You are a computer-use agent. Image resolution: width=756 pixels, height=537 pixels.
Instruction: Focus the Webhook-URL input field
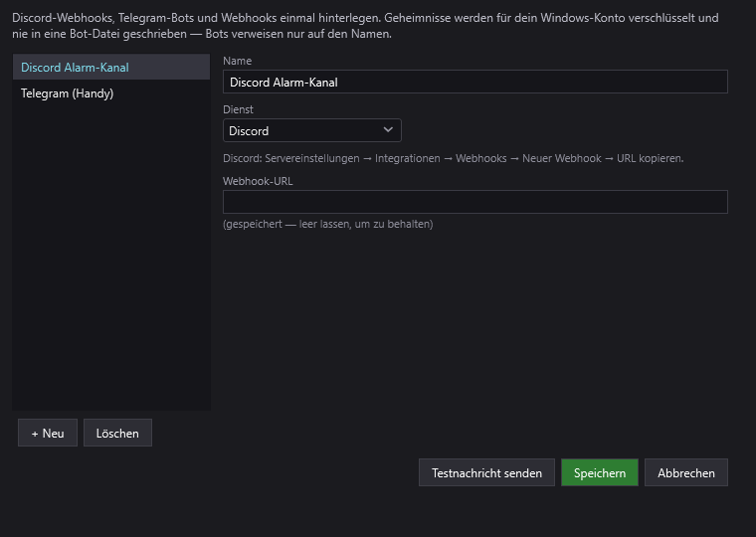tap(474, 202)
